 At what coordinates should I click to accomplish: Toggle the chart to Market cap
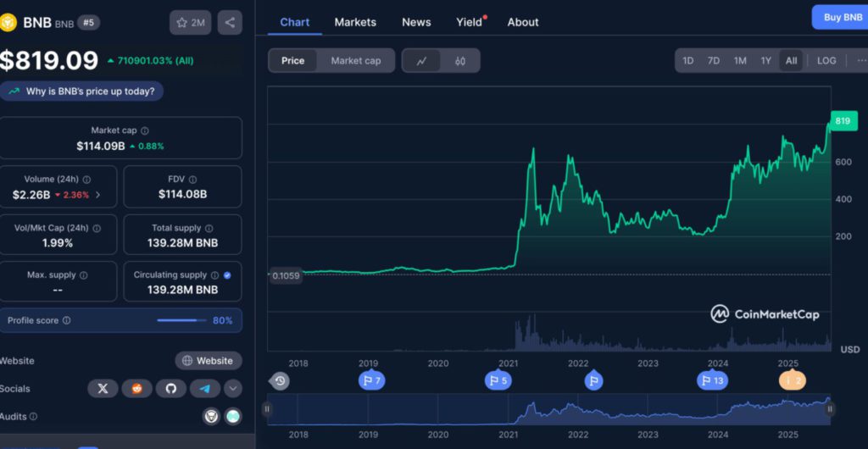[355, 61]
